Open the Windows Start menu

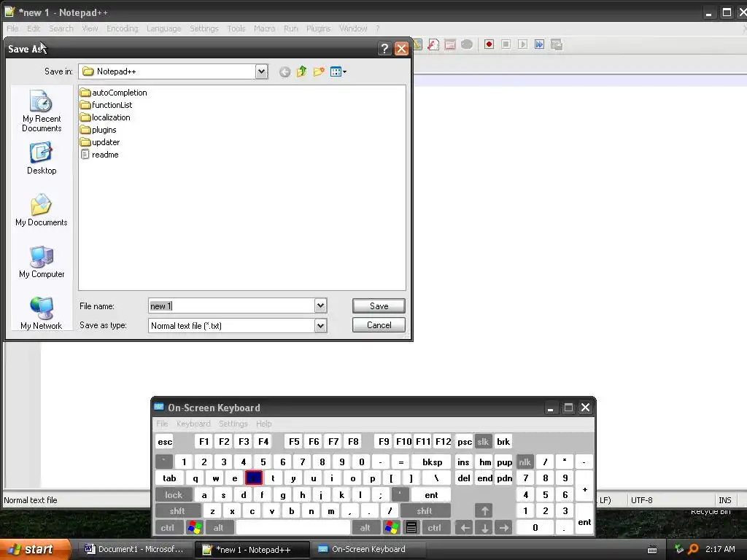pos(35,549)
